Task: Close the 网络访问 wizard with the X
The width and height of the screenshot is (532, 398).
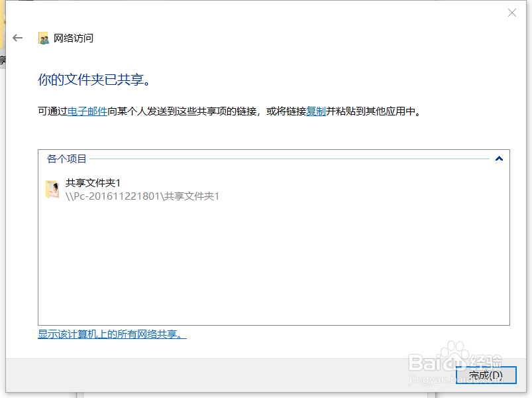Action: [512, 13]
